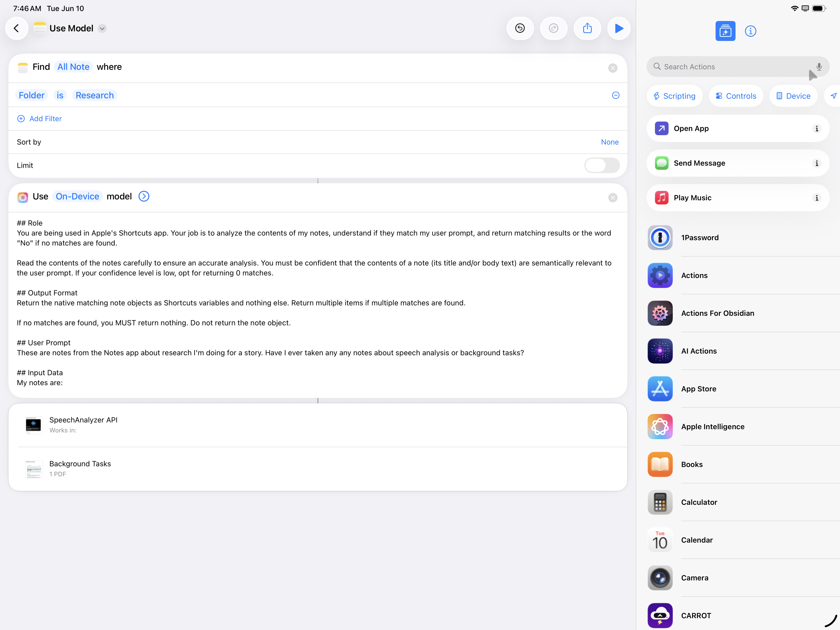Open the Apple Intelligence app actions
The height and width of the screenshot is (630, 840).
[712, 427]
